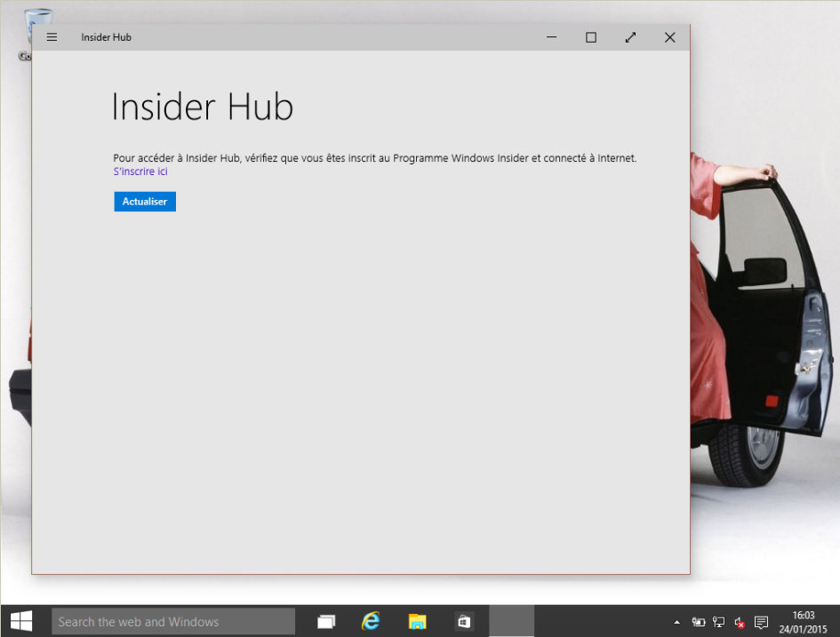The width and height of the screenshot is (840, 637).
Task: Check battery status in the system tray
Action: 699,622
